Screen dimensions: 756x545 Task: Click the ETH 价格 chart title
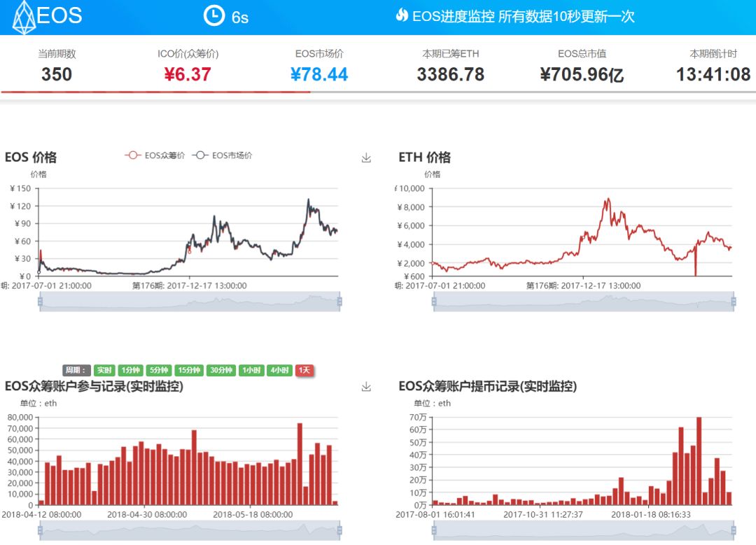(425, 157)
